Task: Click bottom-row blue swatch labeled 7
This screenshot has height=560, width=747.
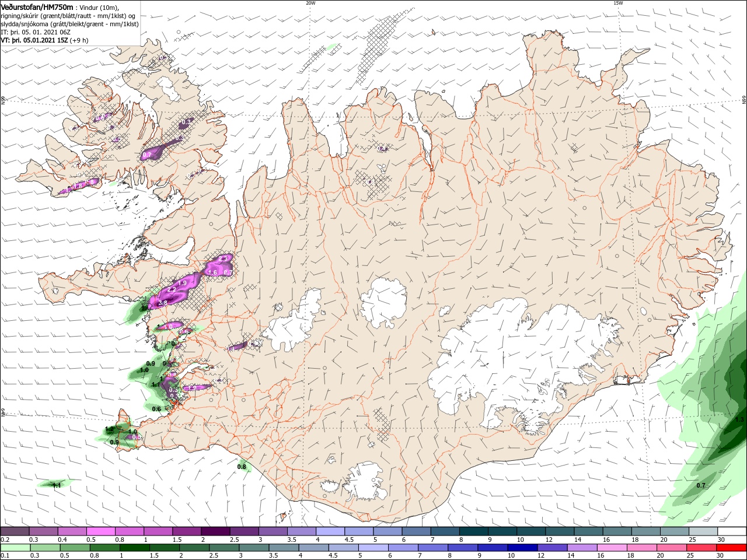Action: point(433,548)
